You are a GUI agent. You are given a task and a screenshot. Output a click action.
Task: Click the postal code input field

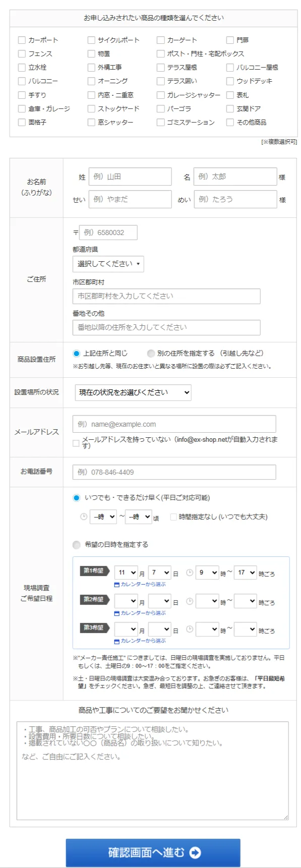pyautogui.click(x=108, y=232)
